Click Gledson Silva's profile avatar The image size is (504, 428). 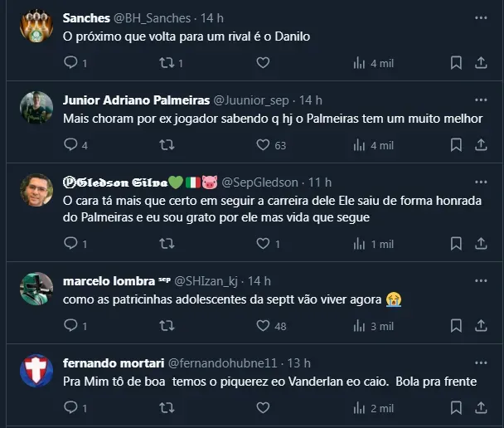[x=36, y=190]
